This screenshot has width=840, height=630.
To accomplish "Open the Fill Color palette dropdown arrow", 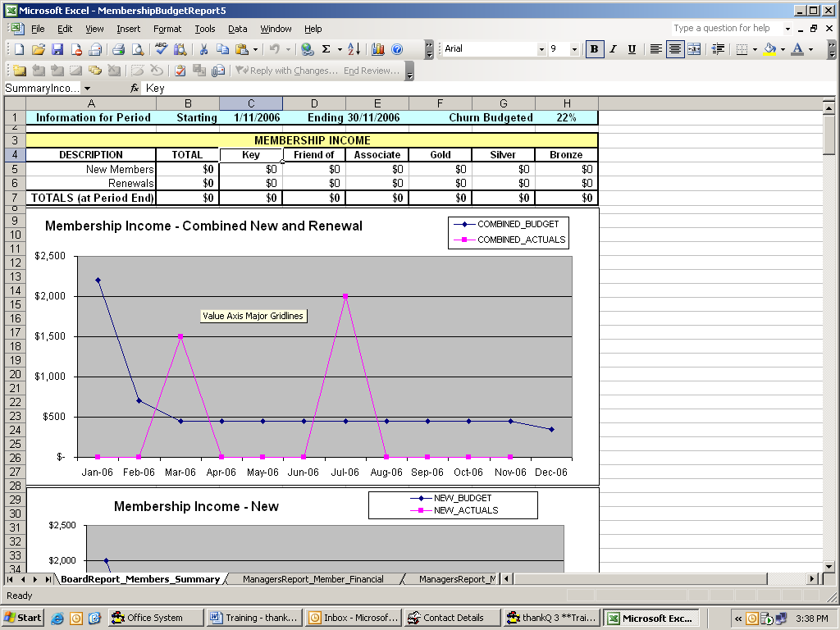I will [x=783, y=49].
